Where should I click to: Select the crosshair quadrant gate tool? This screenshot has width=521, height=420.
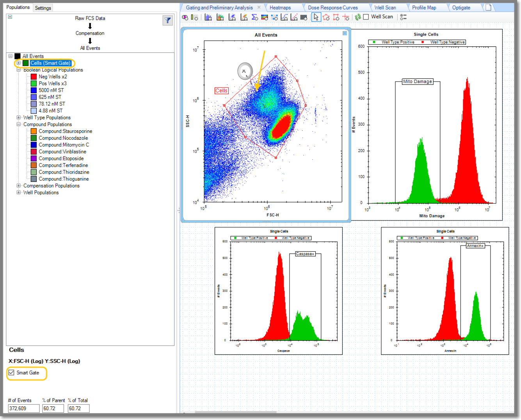coord(346,17)
